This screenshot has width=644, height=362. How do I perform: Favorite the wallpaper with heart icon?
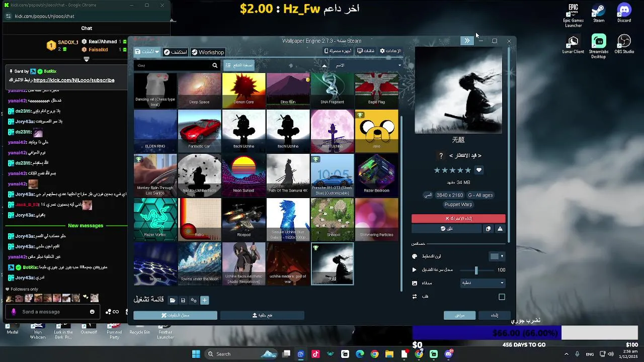click(479, 170)
